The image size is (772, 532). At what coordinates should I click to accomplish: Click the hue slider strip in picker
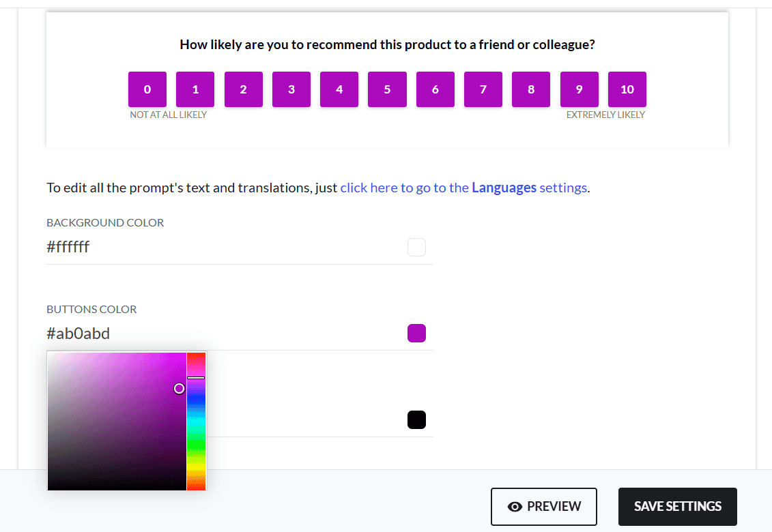(x=196, y=422)
